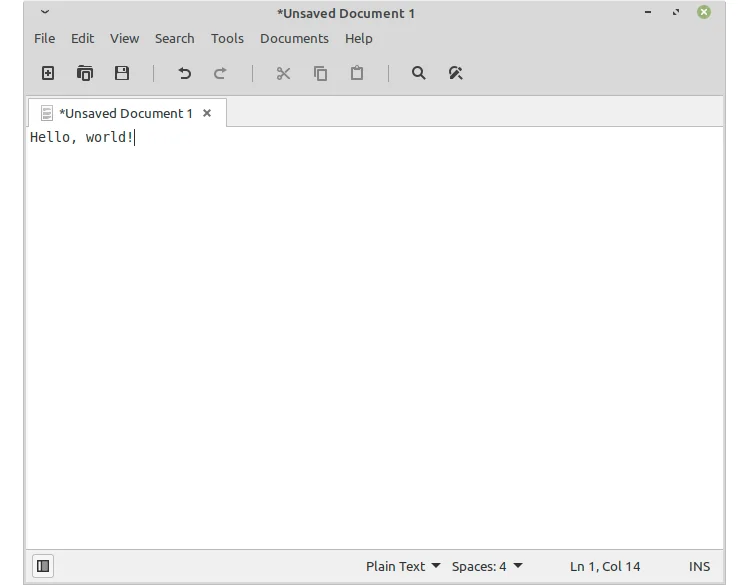Create a new document with toolbar icon
Screen dimensions: 750x585
click(47, 73)
